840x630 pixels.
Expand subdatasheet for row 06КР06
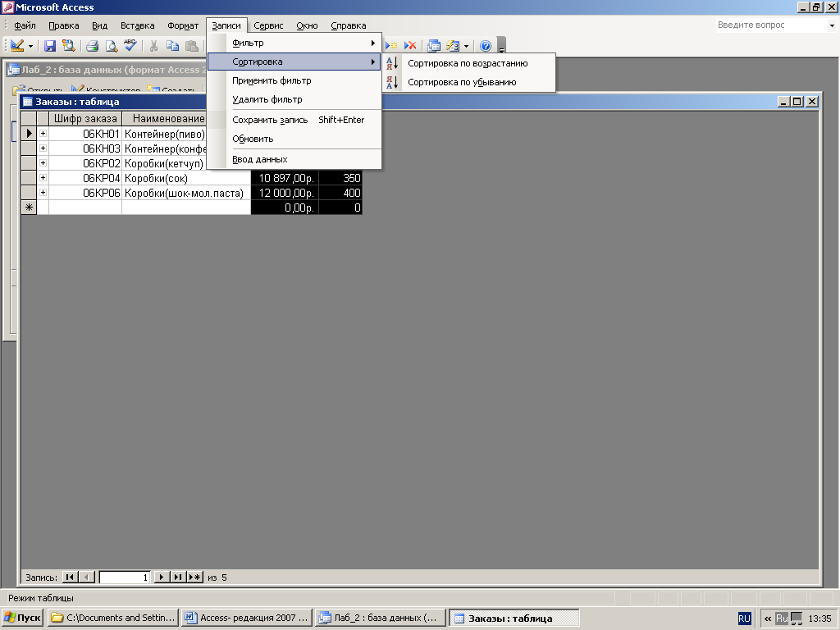pos(43,193)
